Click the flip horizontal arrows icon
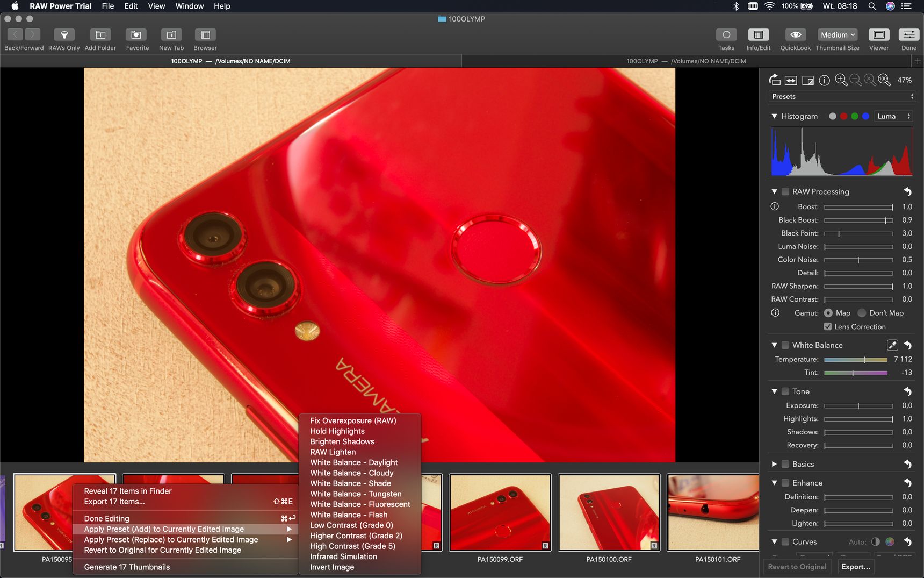Image resolution: width=924 pixels, height=578 pixels. click(791, 80)
